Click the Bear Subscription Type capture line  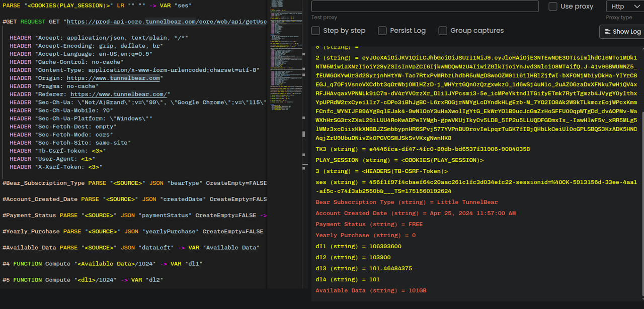[407, 202]
